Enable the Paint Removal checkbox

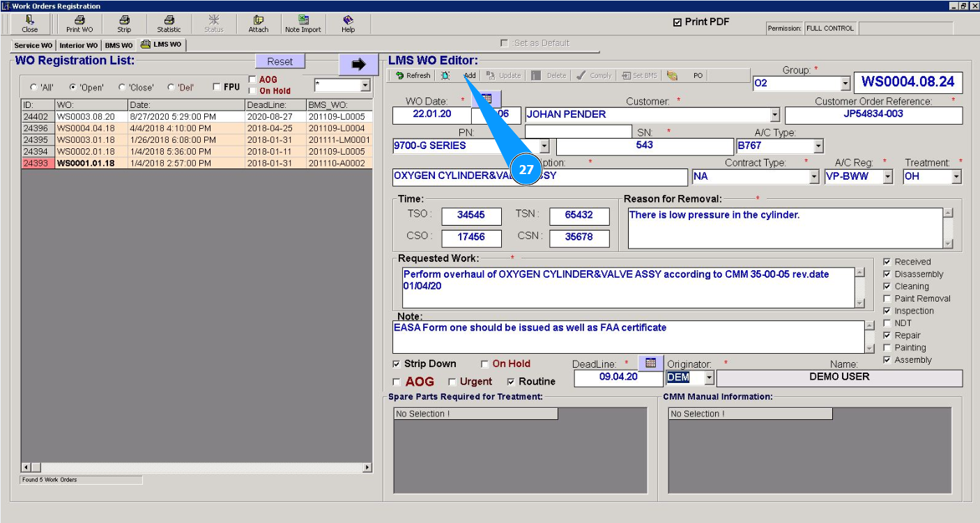pyautogui.click(x=887, y=299)
